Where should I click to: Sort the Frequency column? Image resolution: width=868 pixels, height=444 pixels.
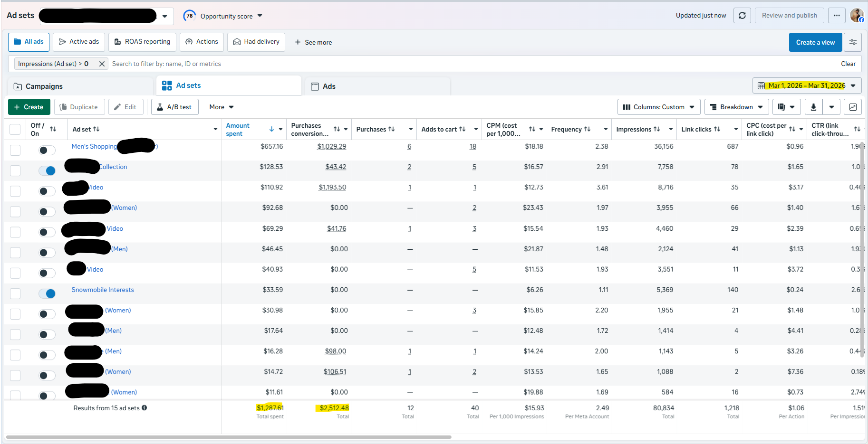pyautogui.click(x=587, y=129)
